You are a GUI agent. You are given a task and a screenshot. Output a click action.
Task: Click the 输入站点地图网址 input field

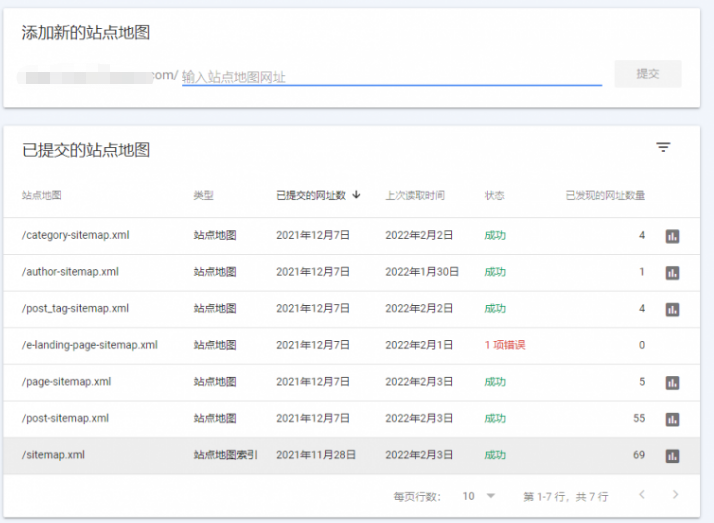point(392,76)
